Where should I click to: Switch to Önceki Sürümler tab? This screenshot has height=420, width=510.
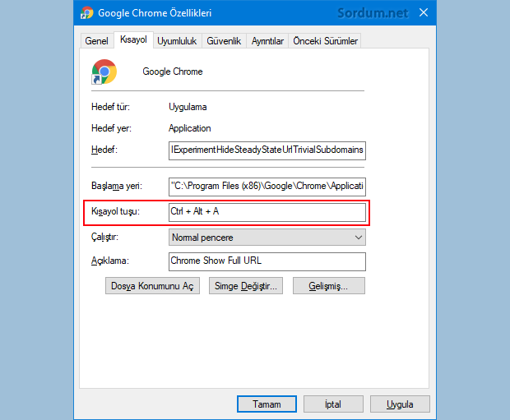tap(325, 41)
